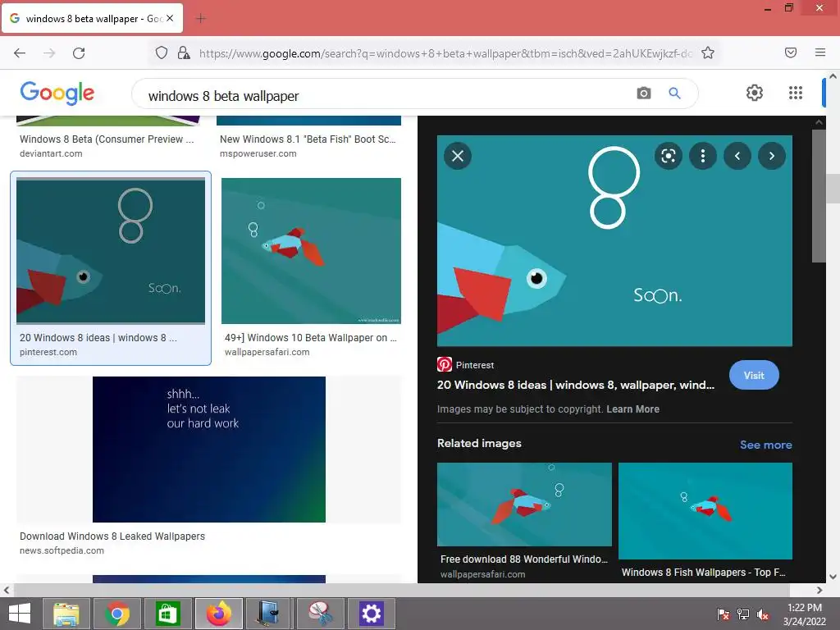Screen dimensions: 840x630
Task: Open the purple gear Settings taskbar icon
Action: [x=371, y=614]
